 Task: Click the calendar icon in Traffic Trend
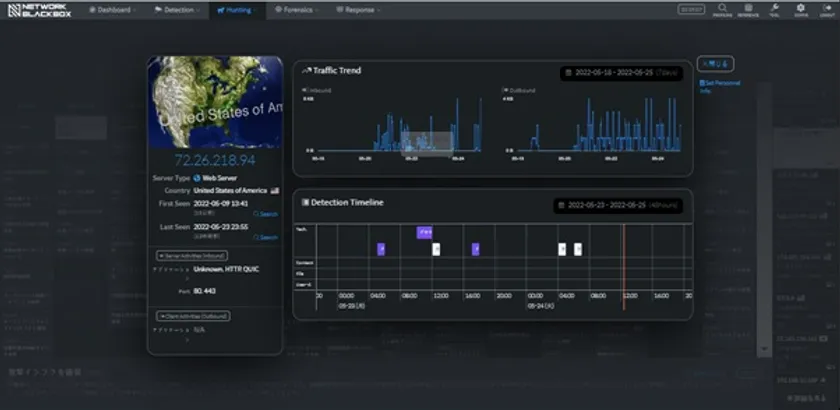point(568,73)
